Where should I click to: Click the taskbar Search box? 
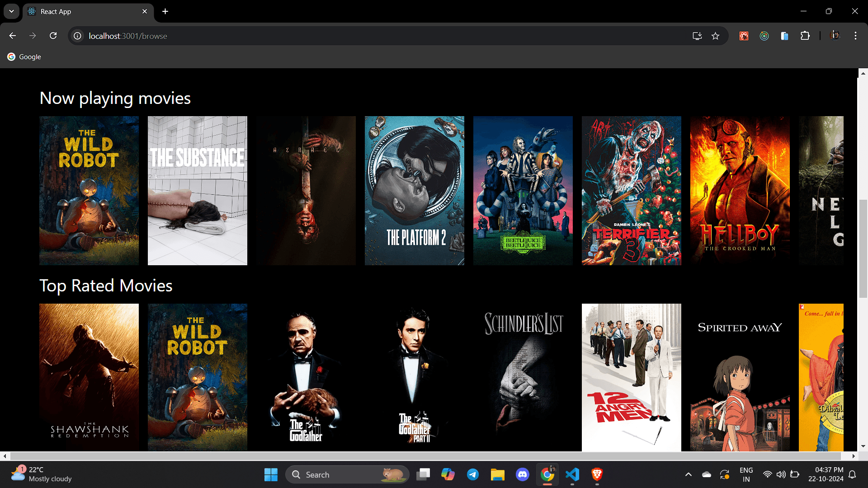pyautogui.click(x=347, y=474)
